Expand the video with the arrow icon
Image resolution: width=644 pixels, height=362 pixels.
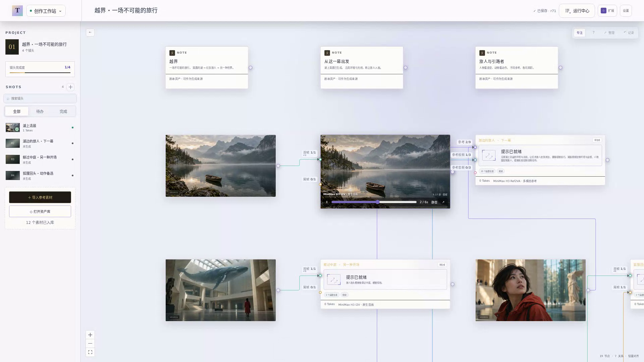pyautogui.click(x=443, y=202)
